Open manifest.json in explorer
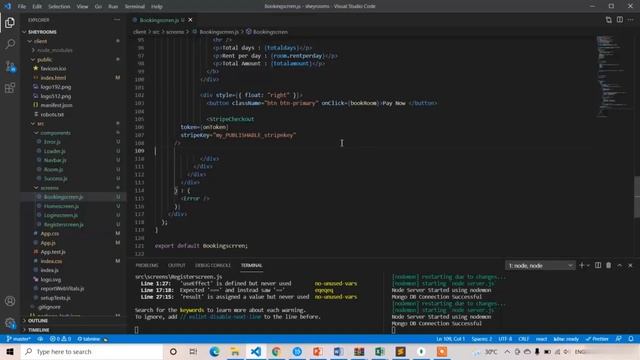Screen dimensions: 640x360 [x=73, y=105]
